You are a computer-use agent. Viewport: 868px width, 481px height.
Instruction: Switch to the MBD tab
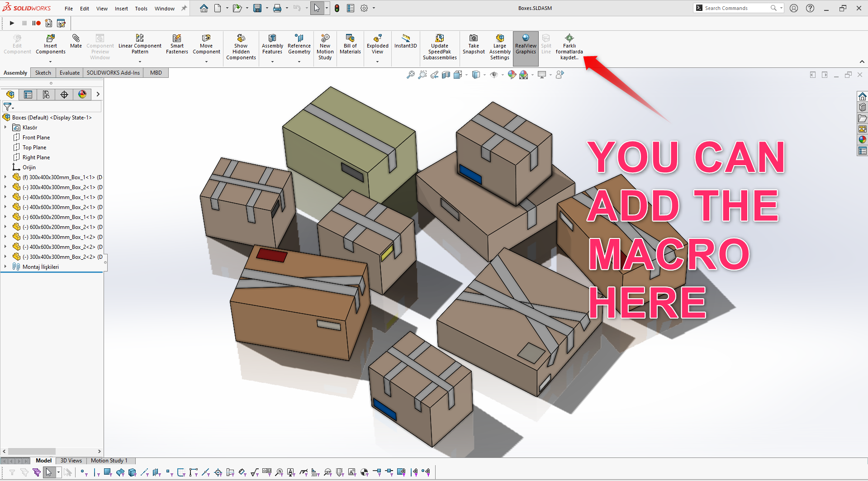[156, 73]
